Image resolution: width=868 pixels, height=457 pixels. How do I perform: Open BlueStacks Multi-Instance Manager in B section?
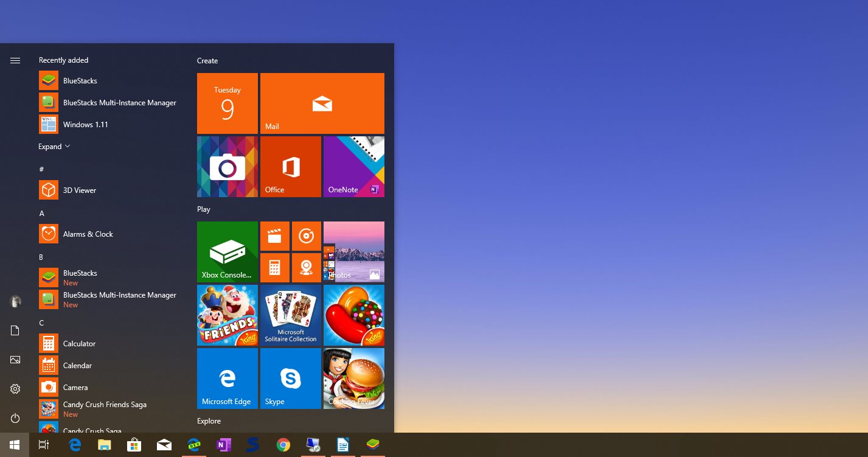click(x=111, y=299)
